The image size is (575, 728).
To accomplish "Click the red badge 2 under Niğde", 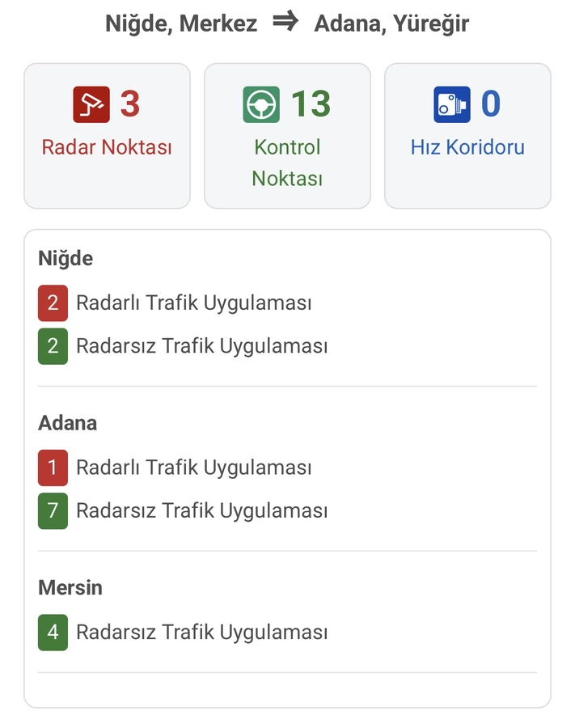I will [x=53, y=303].
